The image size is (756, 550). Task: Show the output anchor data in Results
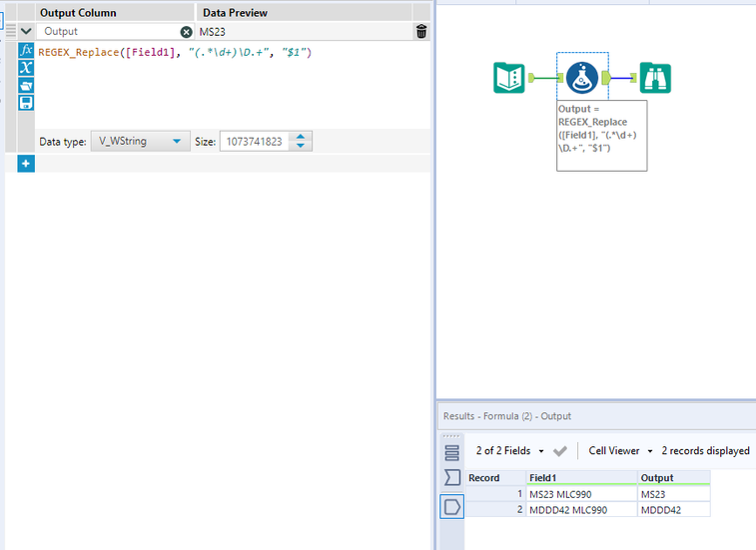(x=451, y=507)
